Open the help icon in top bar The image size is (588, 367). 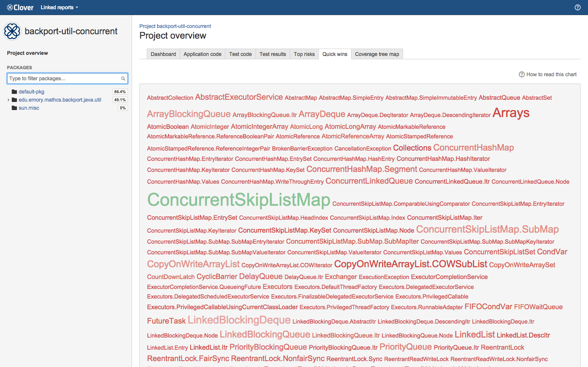(577, 7)
